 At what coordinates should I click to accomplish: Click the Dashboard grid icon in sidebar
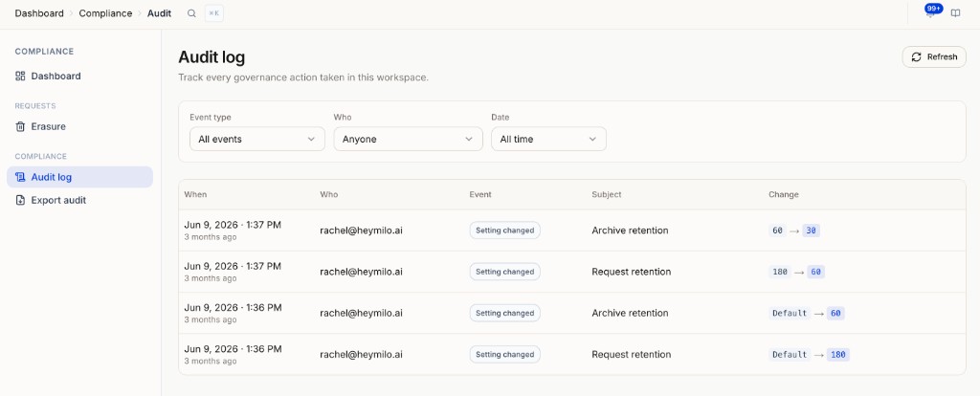click(x=20, y=77)
